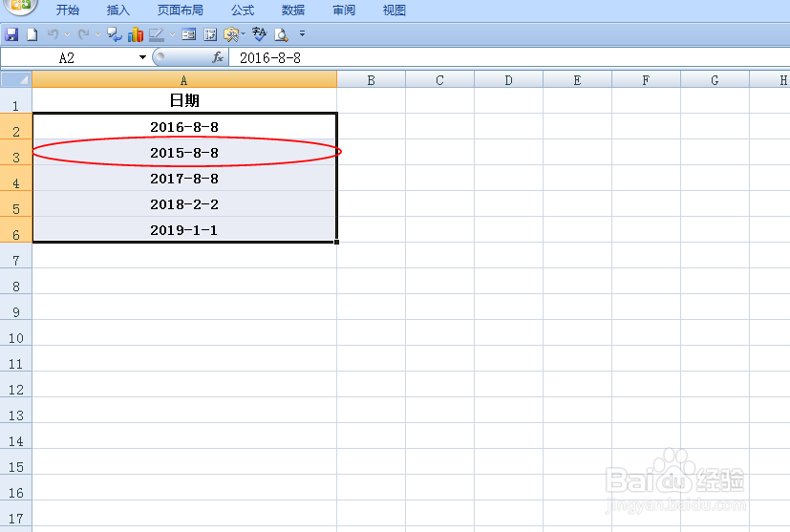Click the Select All corner triangle
The height and width of the screenshot is (532, 790).
16,79
